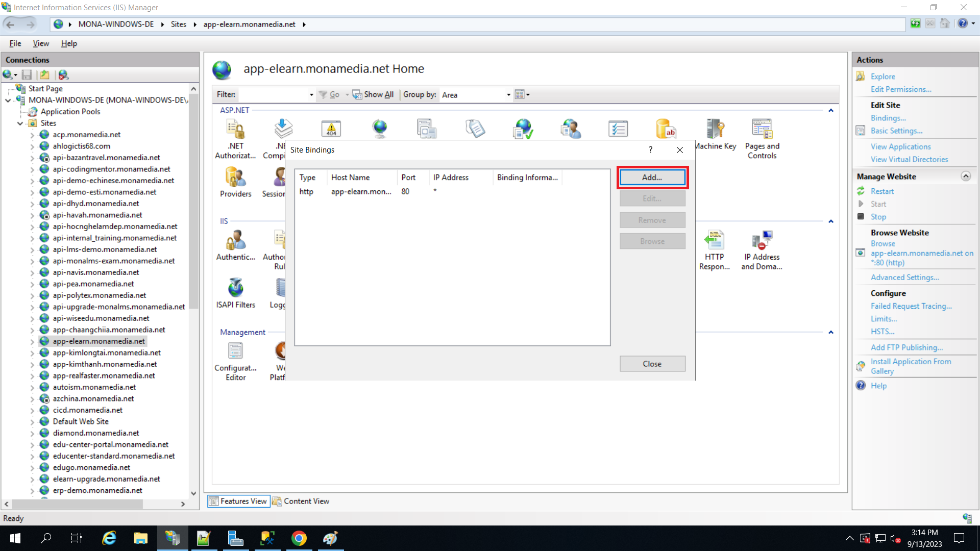The image size is (980, 551).
Task: Select Application Pools in the tree
Action: [x=70, y=112]
